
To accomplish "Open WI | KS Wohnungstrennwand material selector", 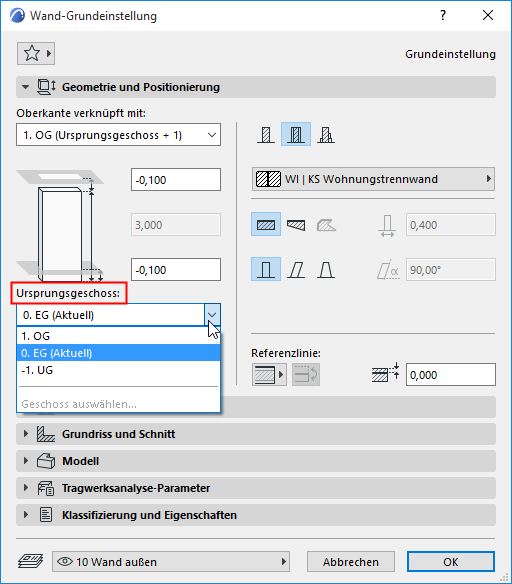I will point(373,179).
